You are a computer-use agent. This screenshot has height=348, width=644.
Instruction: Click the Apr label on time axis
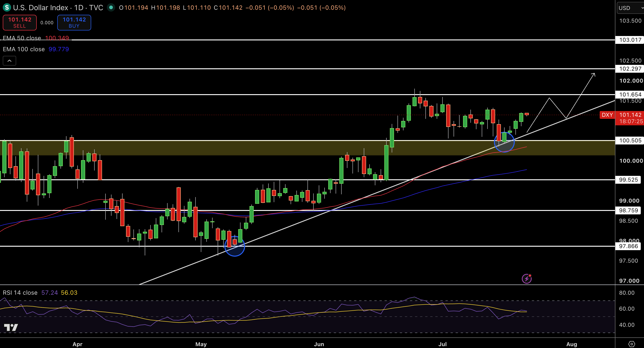(77, 344)
